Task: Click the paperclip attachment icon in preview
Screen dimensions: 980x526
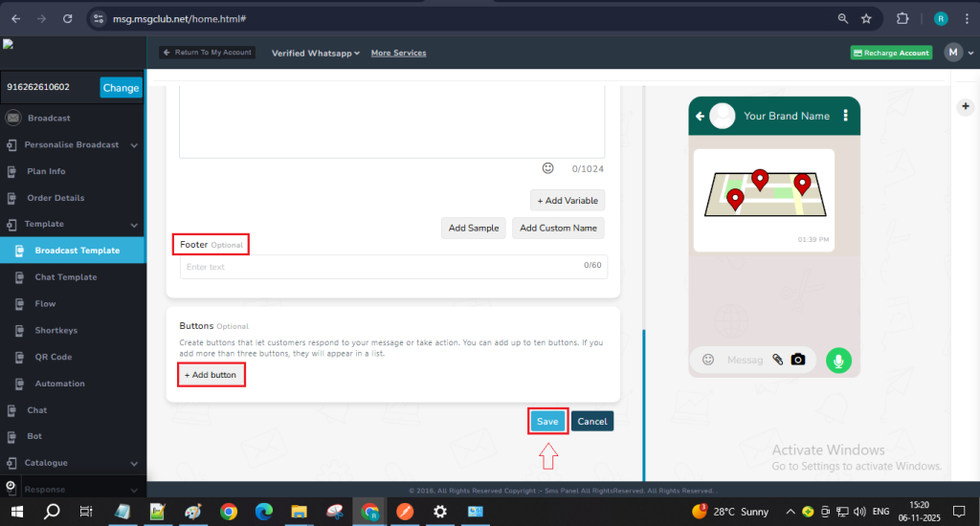Action: click(x=778, y=360)
